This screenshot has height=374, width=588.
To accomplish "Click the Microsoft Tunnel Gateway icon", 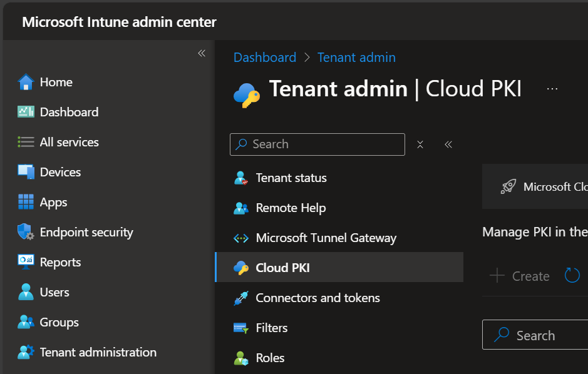I will [241, 238].
